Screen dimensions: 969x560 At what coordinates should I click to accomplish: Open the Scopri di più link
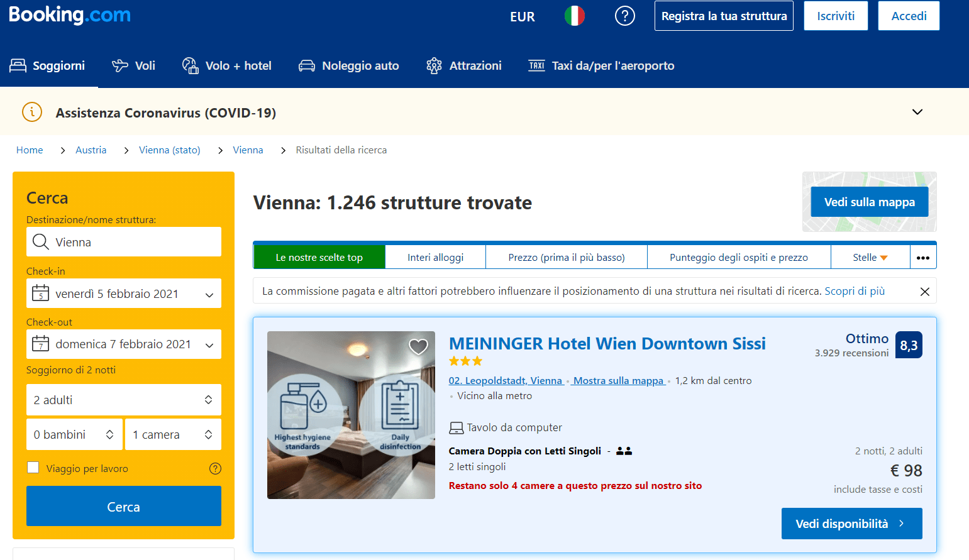pos(855,291)
